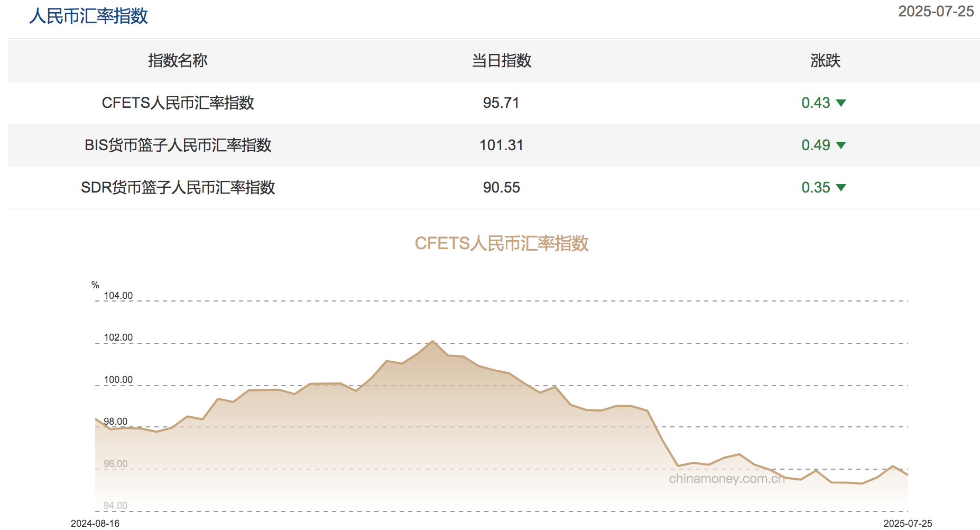
Task: Click the 指数名称 column header
Action: (178, 60)
